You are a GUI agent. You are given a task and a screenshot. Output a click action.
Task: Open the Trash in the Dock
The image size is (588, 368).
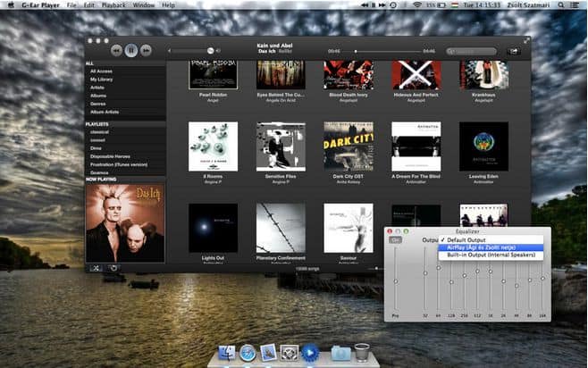(362, 352)
